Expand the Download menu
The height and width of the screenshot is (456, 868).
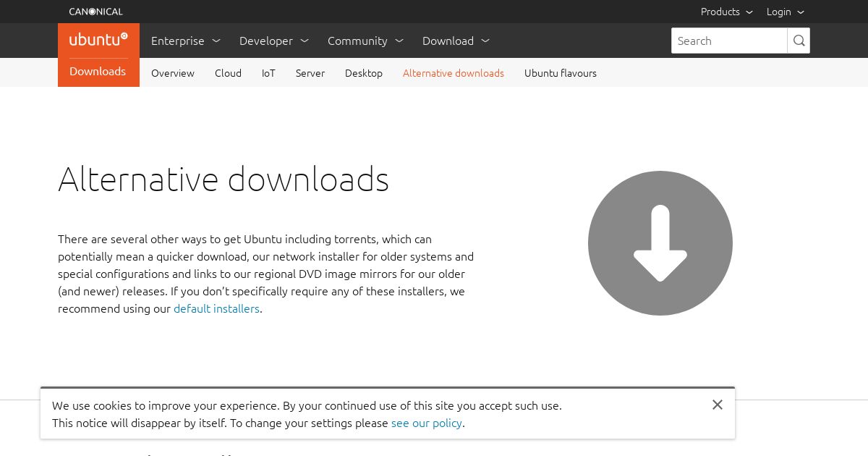point(456,41)
